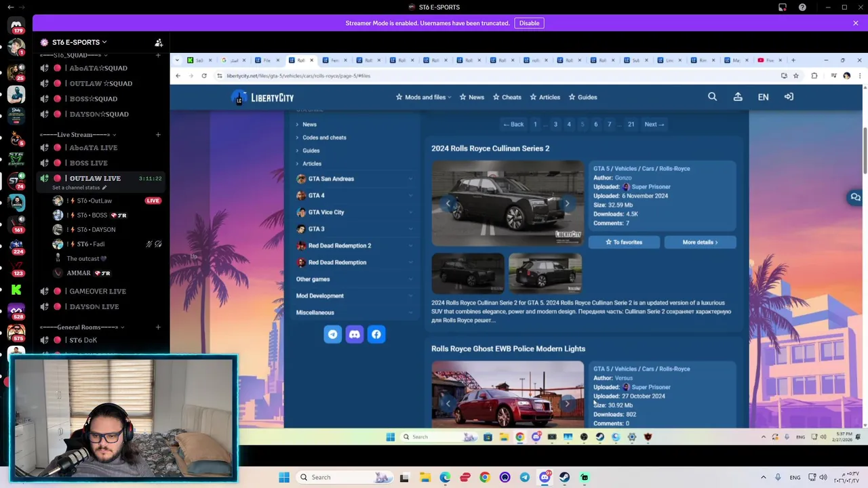Viewport: 868px width, 488px height.
Task: Open the Articles nav item
Action: [x=545, y=98]
